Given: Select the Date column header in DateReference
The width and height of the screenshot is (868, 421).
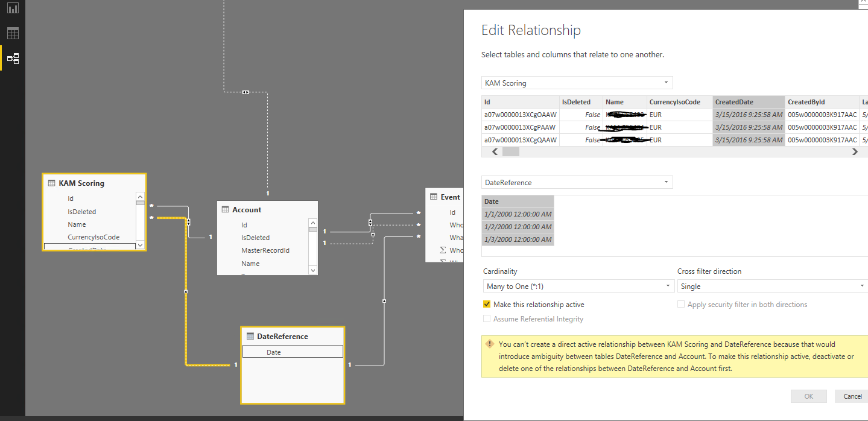Looking at the screenshot, I should [x=518, y=201].
